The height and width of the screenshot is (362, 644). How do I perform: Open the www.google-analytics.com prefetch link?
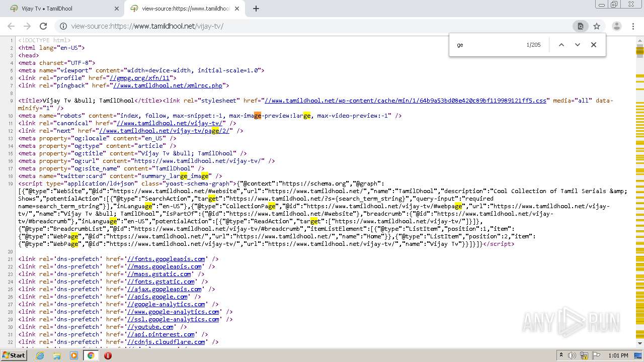(x=173, y=312)
